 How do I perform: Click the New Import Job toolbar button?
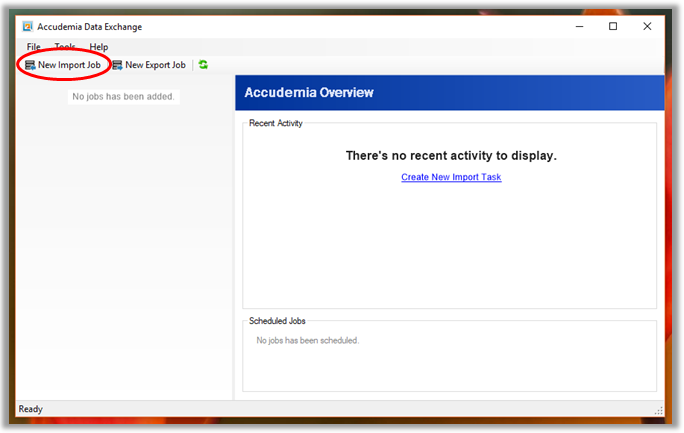63,65
